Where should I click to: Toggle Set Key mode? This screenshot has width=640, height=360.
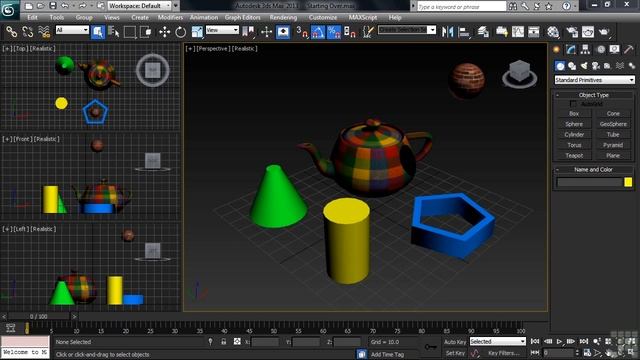[455, 353]
